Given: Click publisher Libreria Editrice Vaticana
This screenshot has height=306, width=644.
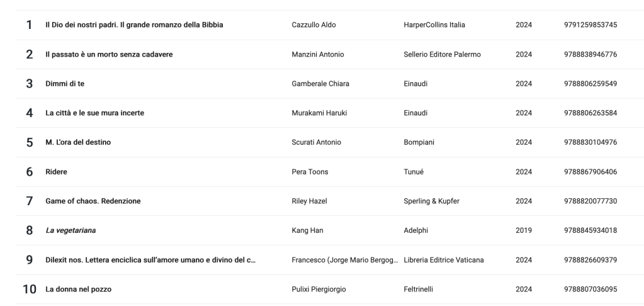Looking at the screenshot, I should [443, 260].
